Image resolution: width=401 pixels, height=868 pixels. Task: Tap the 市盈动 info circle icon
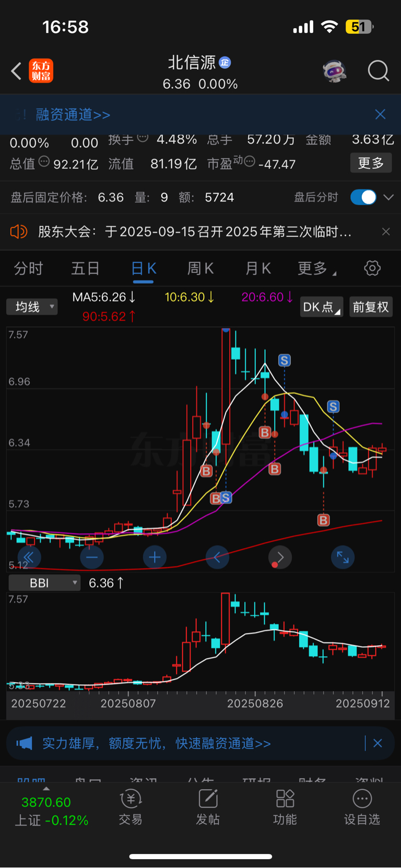click(250, 161)
